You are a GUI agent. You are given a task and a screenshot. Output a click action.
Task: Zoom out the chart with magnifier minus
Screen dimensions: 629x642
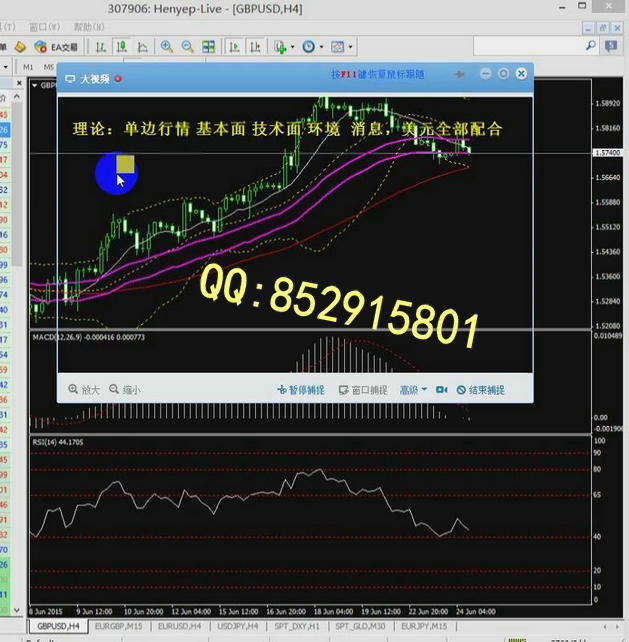pyautogui.click(x=186, y=47)
